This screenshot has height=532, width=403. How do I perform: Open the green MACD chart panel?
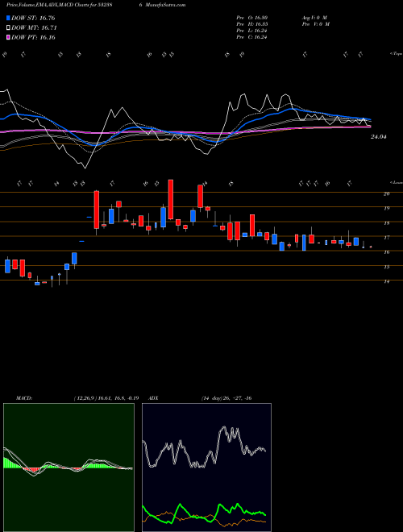pyautogui.click(x=69, y=468)
